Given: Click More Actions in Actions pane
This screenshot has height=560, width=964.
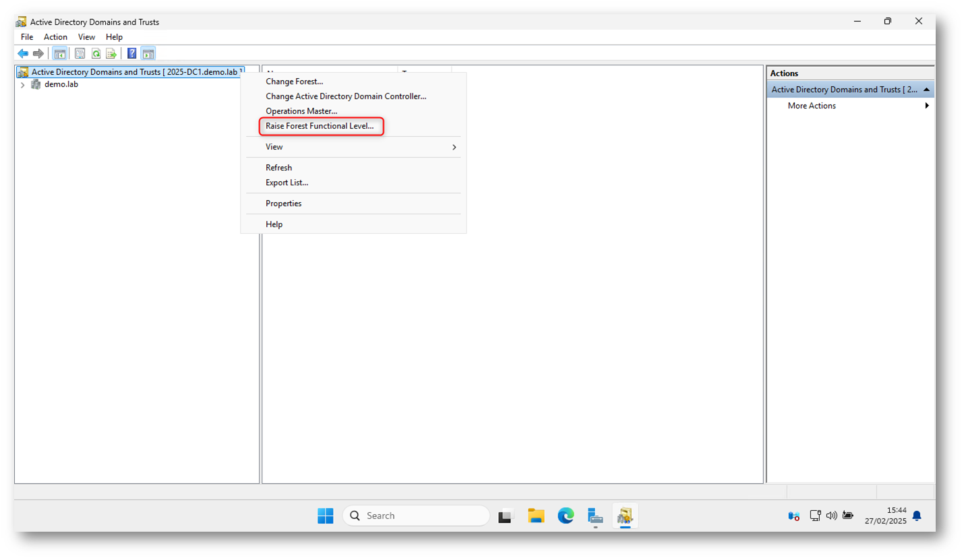Looking at the screenshot, I should point(812,106).
